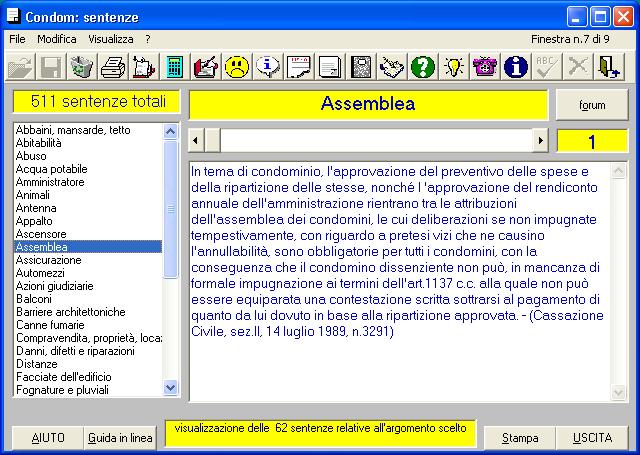Click right arrow of the sentence scrollbar

click(x=541, y=140)
